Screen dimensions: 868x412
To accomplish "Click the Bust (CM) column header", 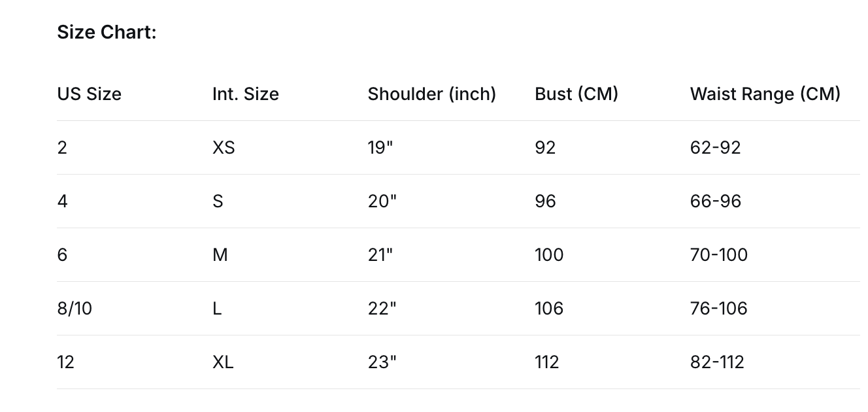I will (576, 94).
